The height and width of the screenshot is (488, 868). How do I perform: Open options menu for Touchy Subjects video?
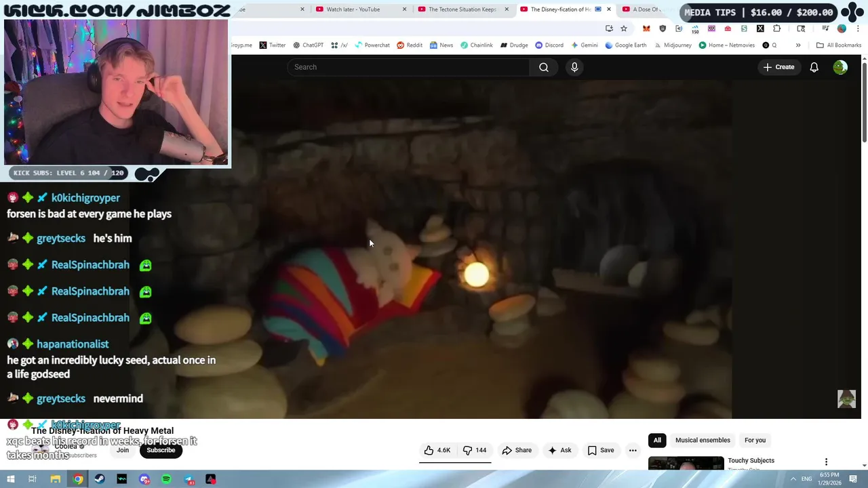coord(826,462)
